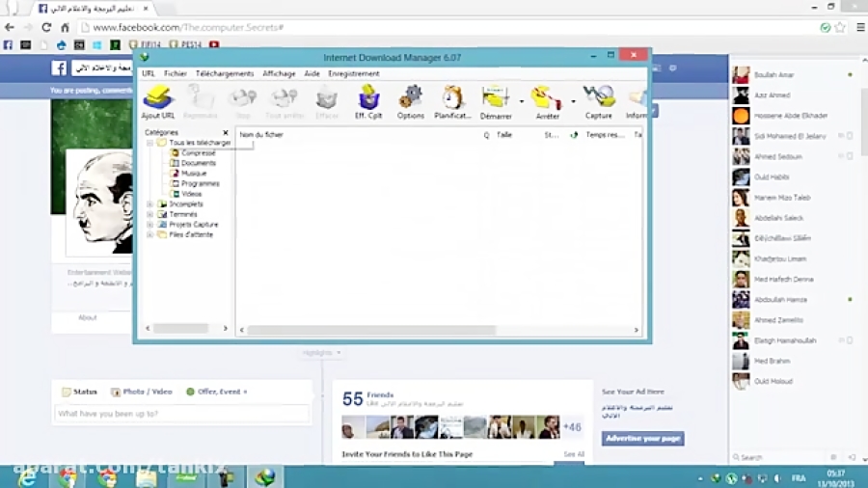Screen dimensions: 868x488
Task: Open the Aide menu
Action: 312,73
